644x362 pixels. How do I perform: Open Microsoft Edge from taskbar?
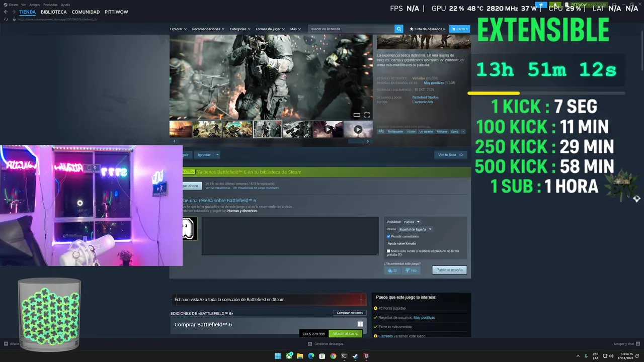tap(311, 356)
